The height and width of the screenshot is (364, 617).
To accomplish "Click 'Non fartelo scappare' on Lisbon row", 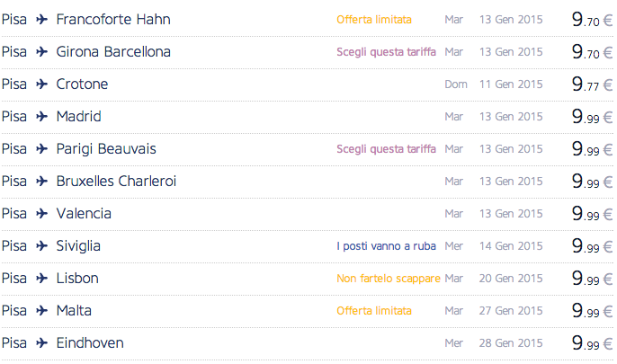I will click(389, 279).
